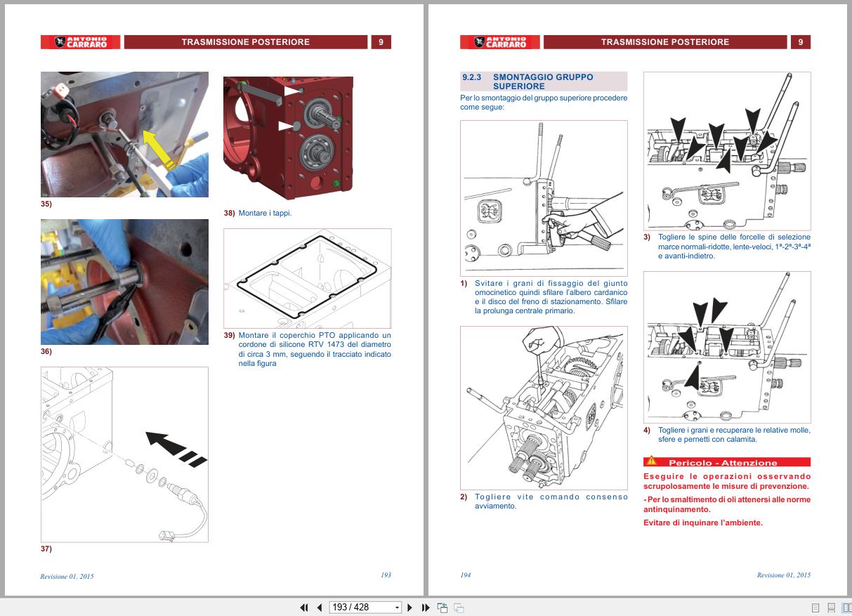Click the step 2 starter screw illustration

[x=544, y=407]
